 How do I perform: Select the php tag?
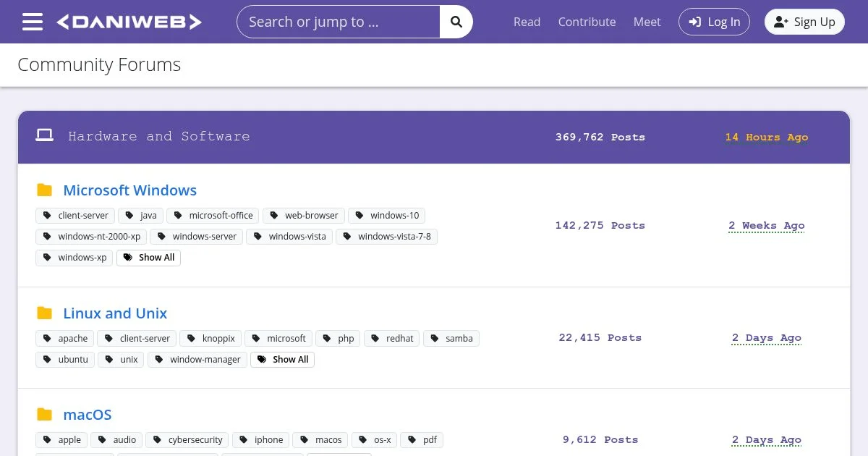pos(338,339)
